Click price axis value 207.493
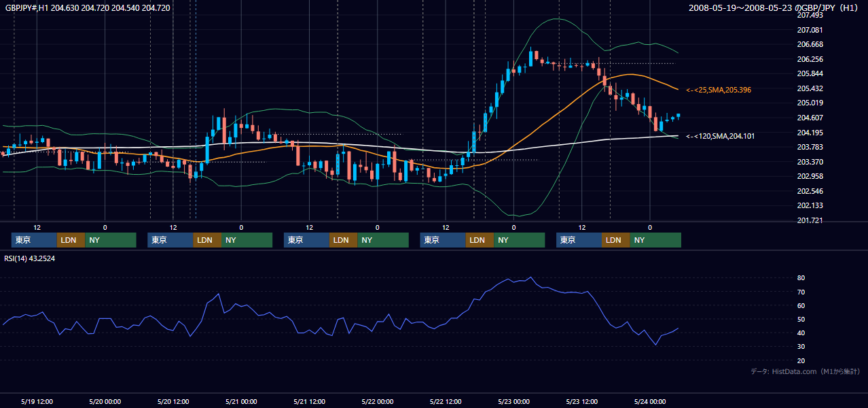Image resolution: width=868 pixels, height=408 pixels. [x=810, y=15]
